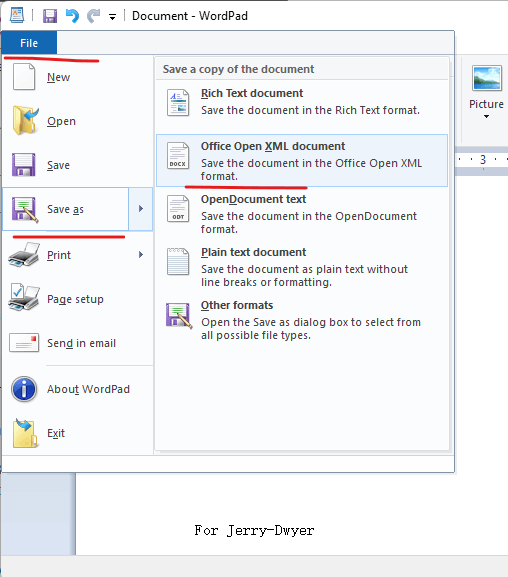Click the Send in email envelope icon
The image size is (508, 577).
[24, 343]
